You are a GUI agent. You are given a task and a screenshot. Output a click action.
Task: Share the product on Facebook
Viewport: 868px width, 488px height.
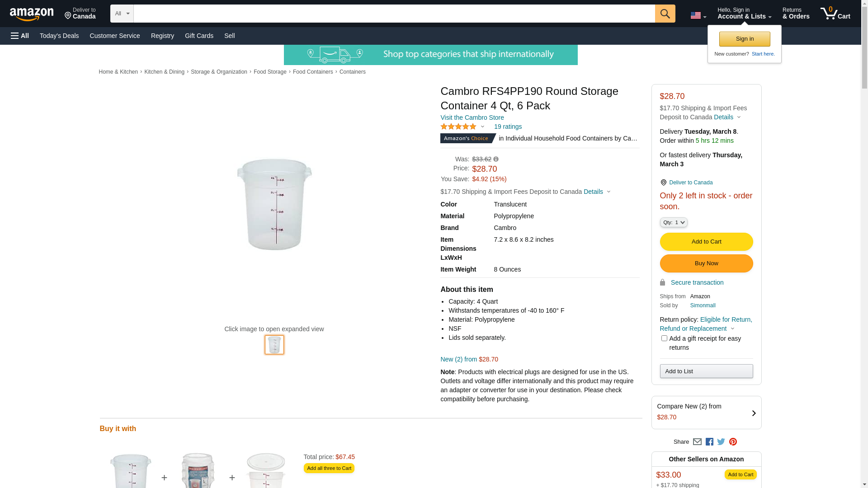709,442
